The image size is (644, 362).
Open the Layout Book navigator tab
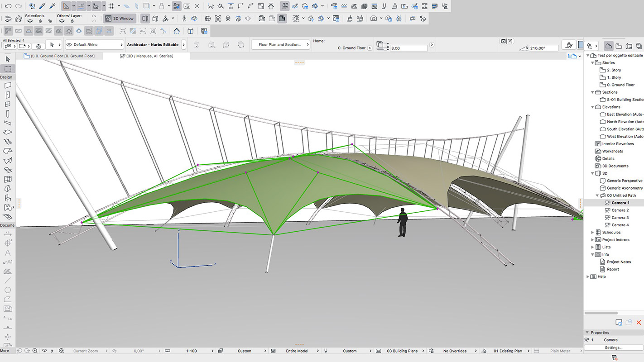click(629, 46)
